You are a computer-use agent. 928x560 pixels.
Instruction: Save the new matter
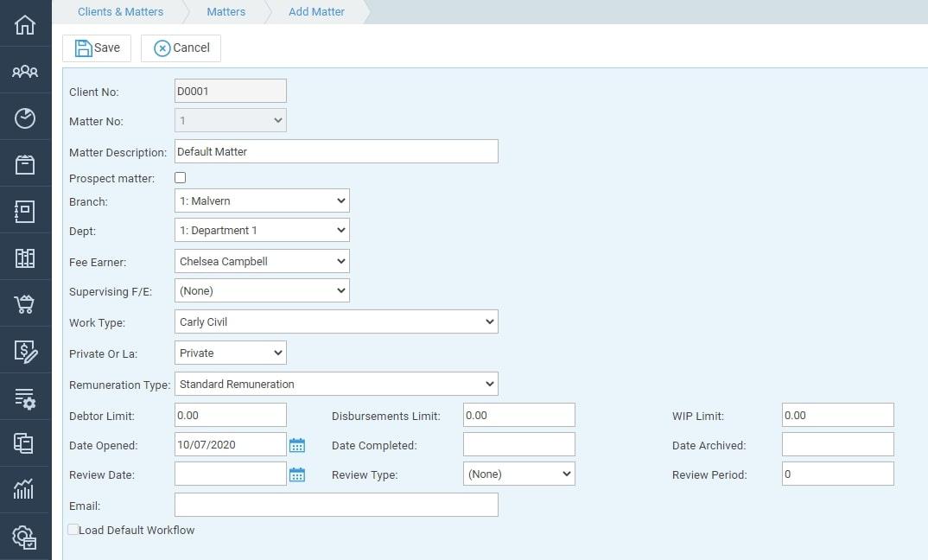(x=97, y=48)
